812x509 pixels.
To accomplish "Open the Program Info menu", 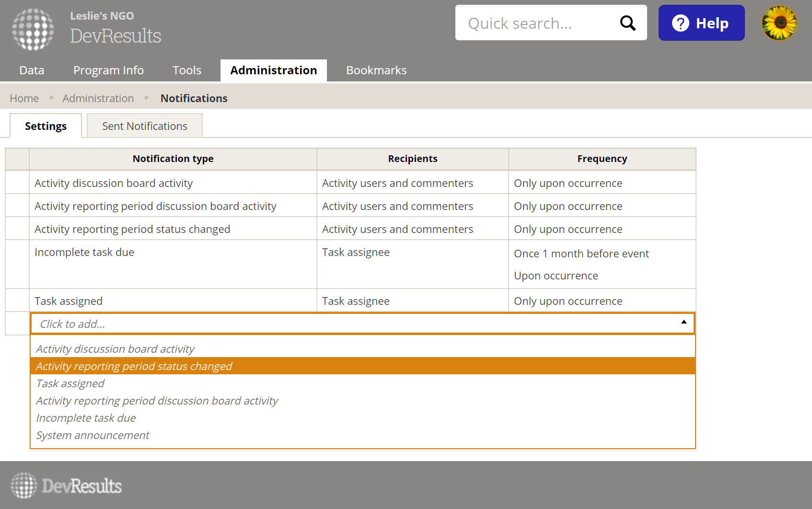I will [x=108, y=70].
